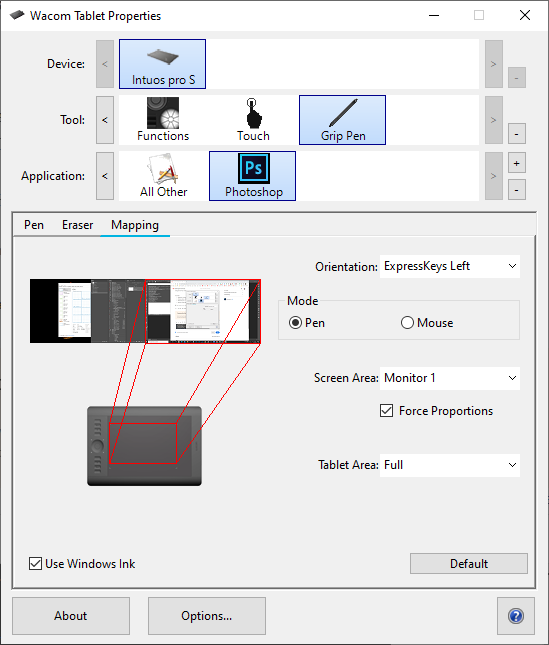Add an application with plus button
This screenshot has width=549, height=645.
click(517, 163)
